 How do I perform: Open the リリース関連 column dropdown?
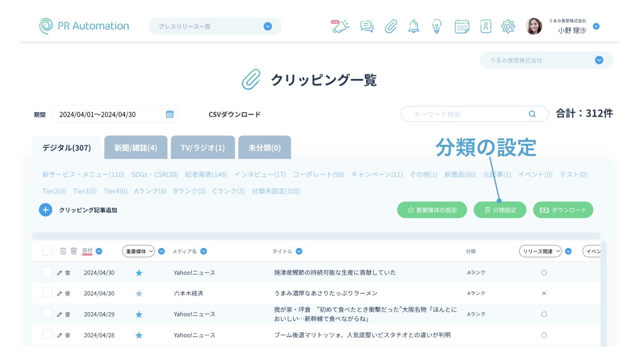click(x=540, y=251)
